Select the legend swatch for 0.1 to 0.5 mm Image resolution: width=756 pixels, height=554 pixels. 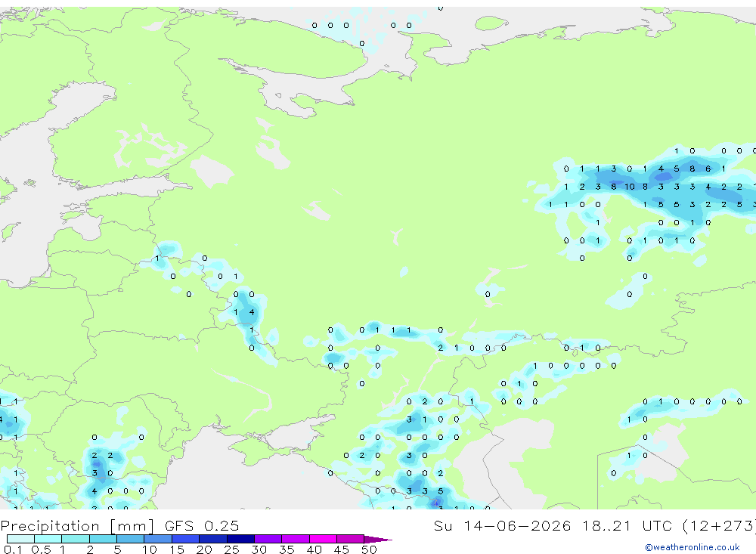tap(20, 539)
